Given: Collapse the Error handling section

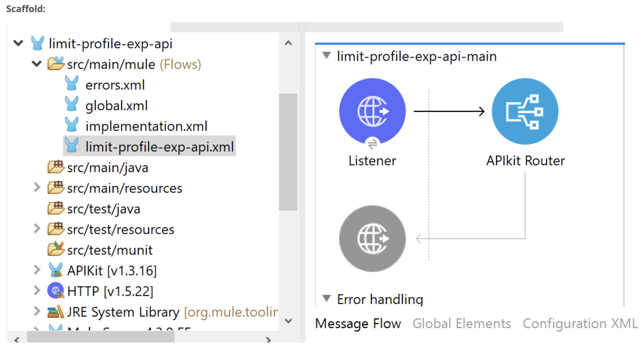Looking at the screenshot, I should click(x=326, y=298).
